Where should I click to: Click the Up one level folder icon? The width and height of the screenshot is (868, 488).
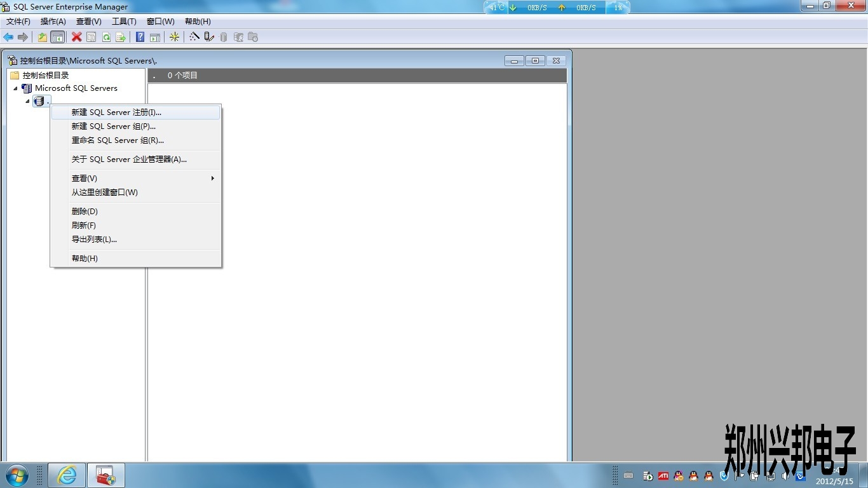(x=43, y=37)
